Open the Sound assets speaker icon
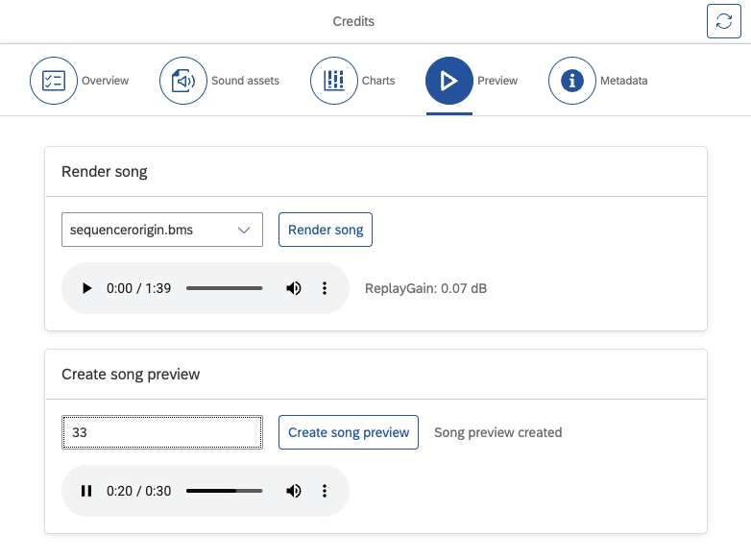Image resolution: width=751 pixels, height=560 pixels. point(183,81)
